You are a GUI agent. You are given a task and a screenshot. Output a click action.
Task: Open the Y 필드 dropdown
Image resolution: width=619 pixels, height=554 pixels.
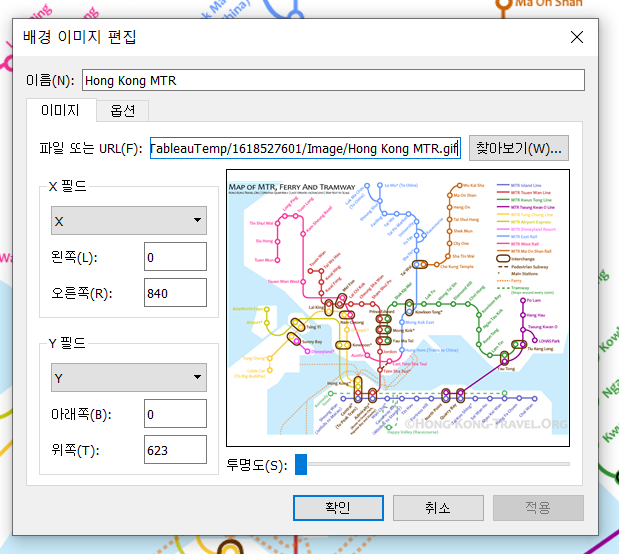[129, 377]
